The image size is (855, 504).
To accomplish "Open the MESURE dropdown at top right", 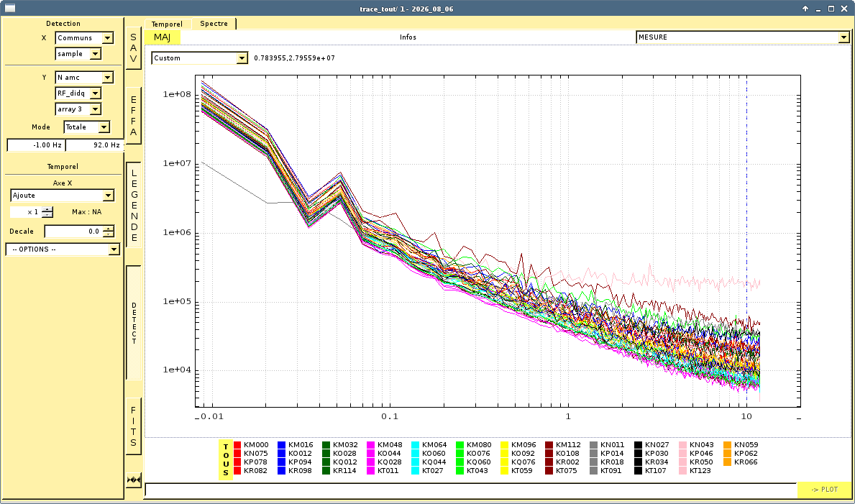I will (743, 37).
